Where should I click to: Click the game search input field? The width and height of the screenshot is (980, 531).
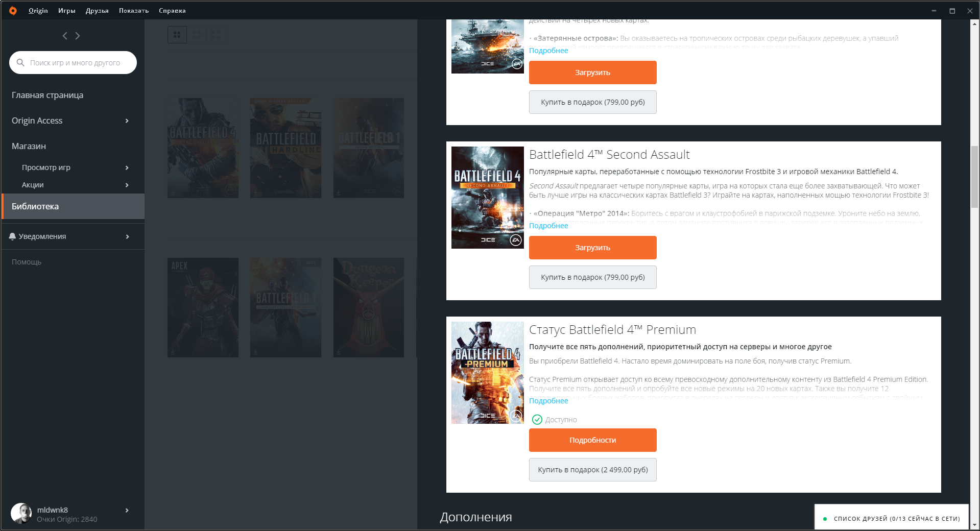click(73, 62)
